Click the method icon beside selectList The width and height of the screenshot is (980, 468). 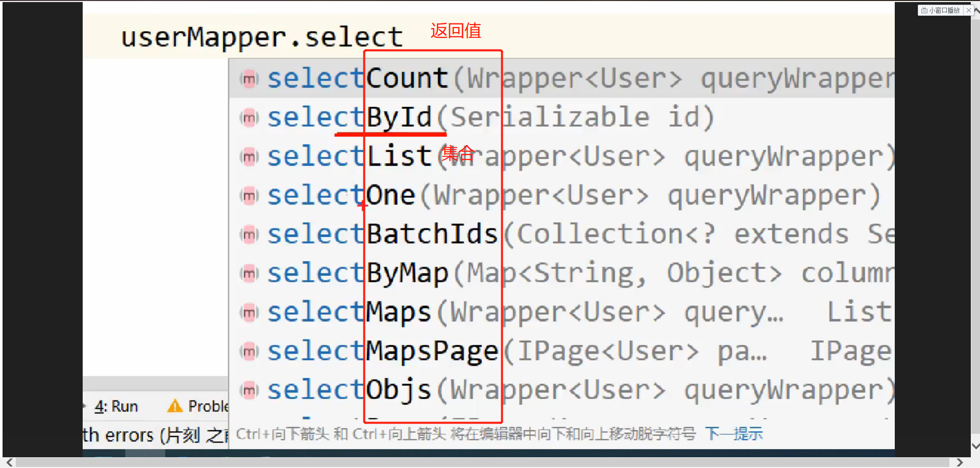[249, 156]
